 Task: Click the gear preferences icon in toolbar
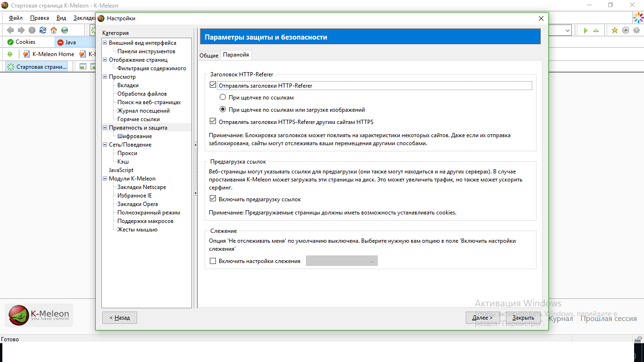click(636, 30)
